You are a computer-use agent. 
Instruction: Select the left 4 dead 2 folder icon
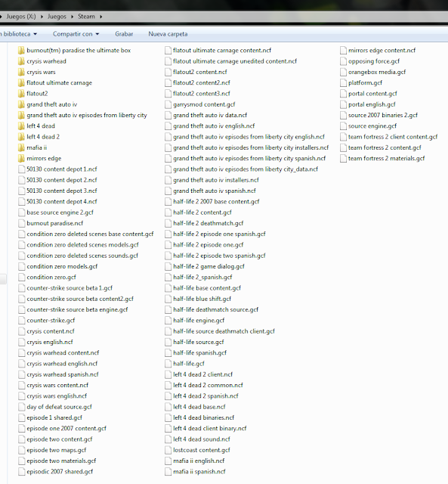tap(21, 137)
